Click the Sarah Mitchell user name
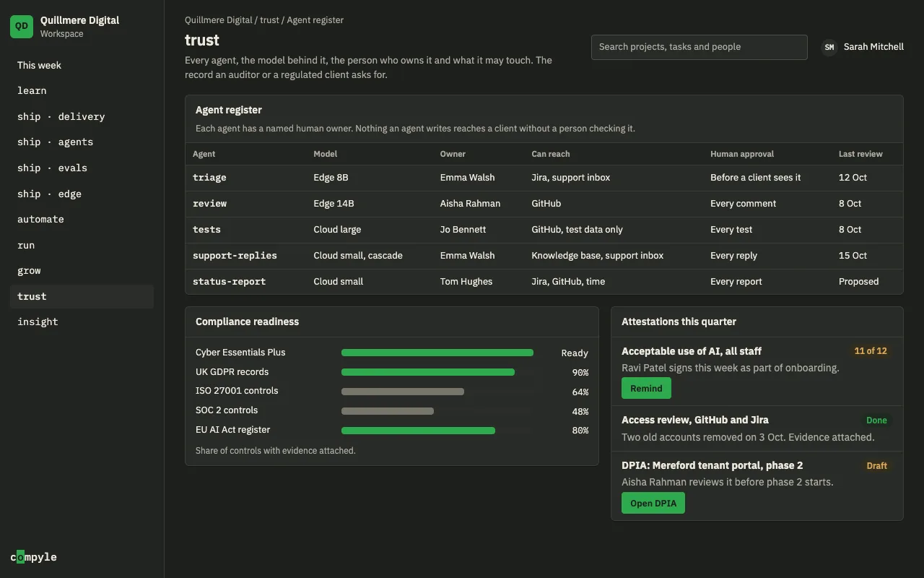The width and height of the screenshot is (924, 578). pos(873,47)
